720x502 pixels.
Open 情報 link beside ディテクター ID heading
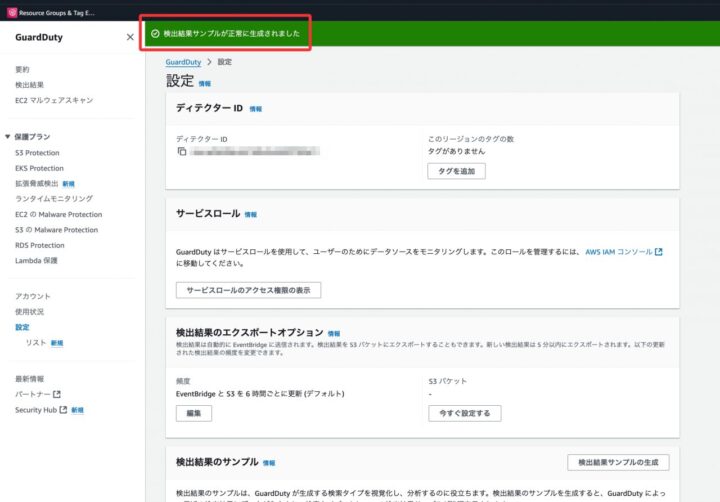[255, 108]
